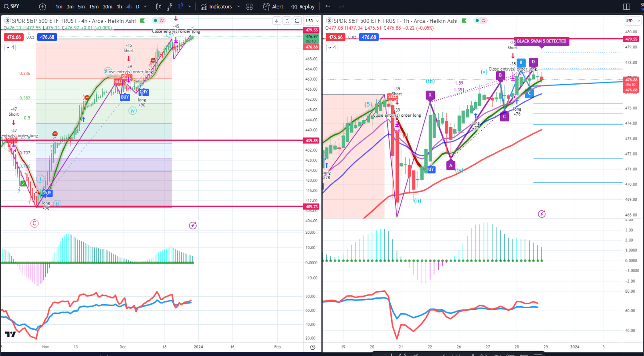The width and height of the screenshot is (644, 356).
Task: Click the blue 476.68 buy button on 1h chart
Action: 369,37
